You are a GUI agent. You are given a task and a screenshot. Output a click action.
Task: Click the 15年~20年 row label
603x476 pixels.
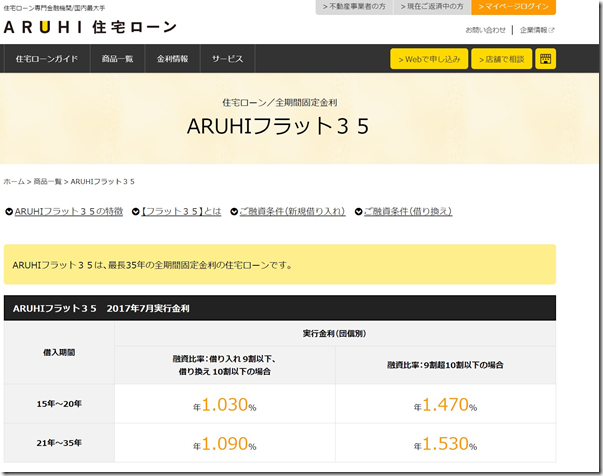(x=59, y=404)
